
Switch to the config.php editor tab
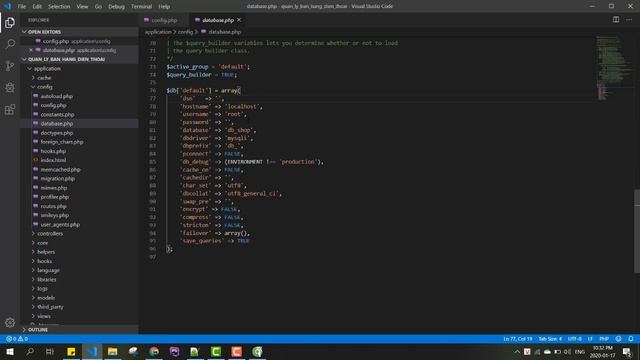[164, 20]
